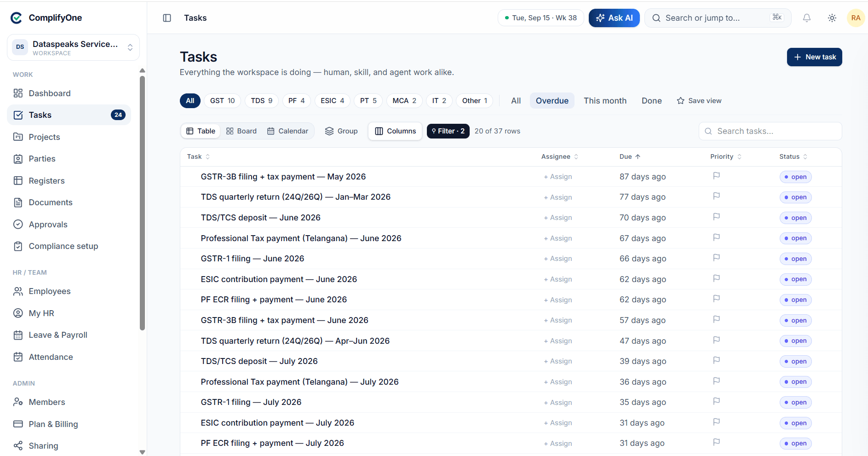Change open status of Professional Tax June 2026
This screenshot has width=868, height=456.
coord(795,238)
